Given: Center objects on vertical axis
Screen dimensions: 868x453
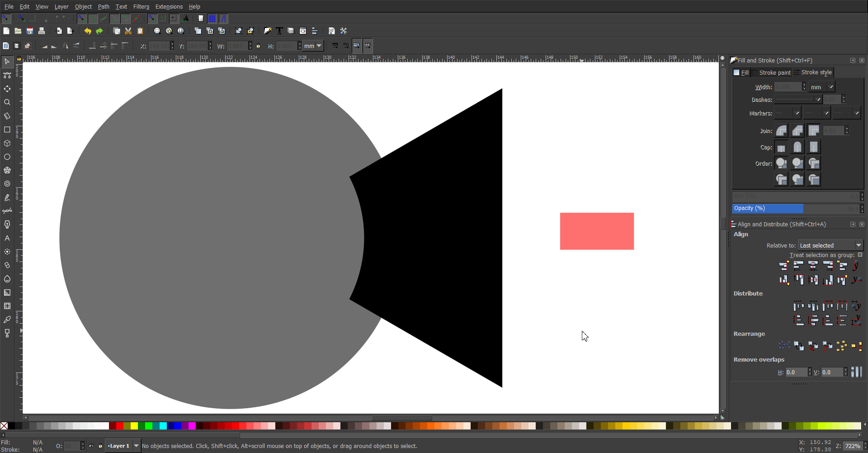Looking at the screenshot, I should [813, 266].
